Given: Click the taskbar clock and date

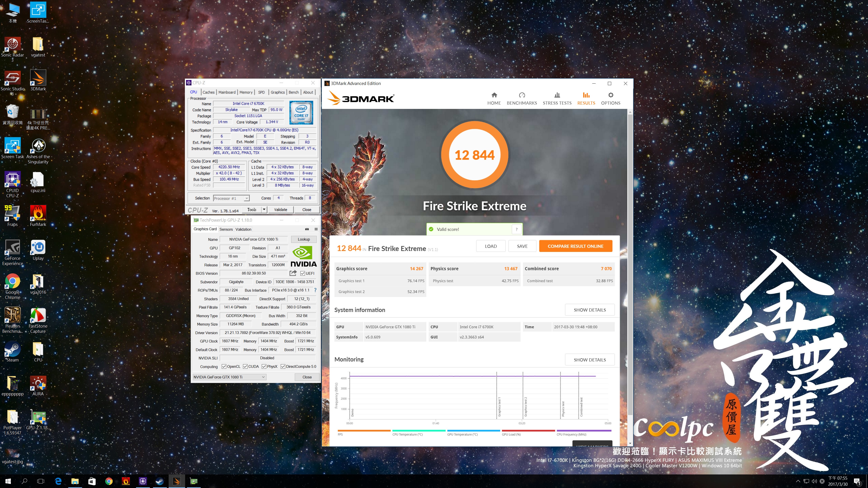Looking at the screenshot, I should pos(838,481).
